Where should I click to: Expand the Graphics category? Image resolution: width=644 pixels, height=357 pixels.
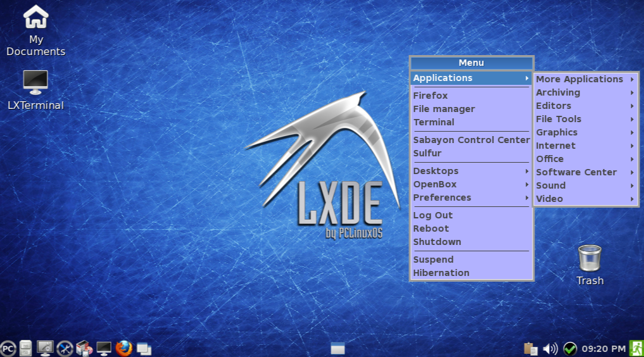[x=586, y=132]
